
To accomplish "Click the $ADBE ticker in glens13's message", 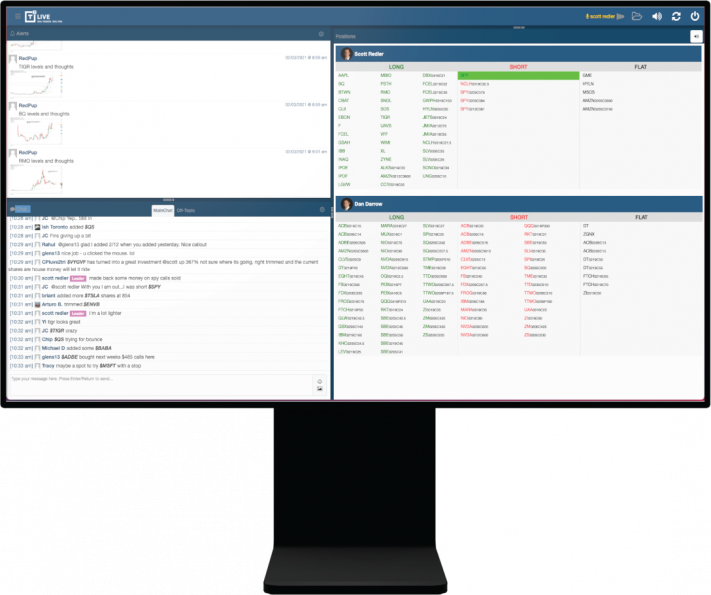I will [69, 357].
